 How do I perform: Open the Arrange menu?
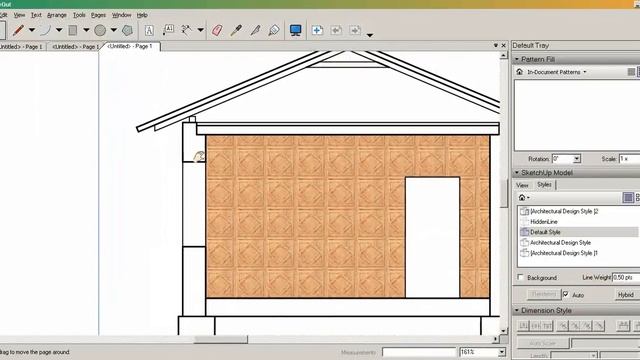coord(57,15)
